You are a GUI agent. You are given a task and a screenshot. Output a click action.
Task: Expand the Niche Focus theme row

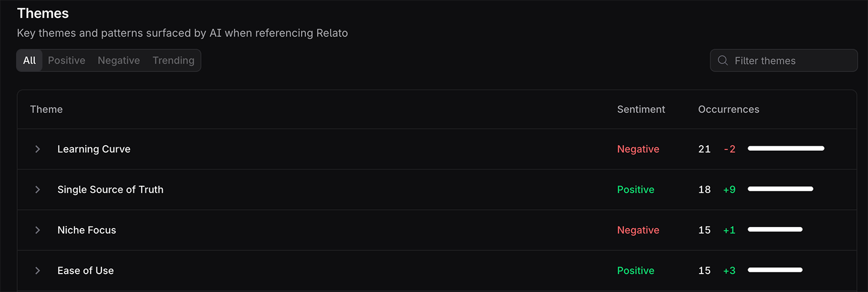click(37, 230)
